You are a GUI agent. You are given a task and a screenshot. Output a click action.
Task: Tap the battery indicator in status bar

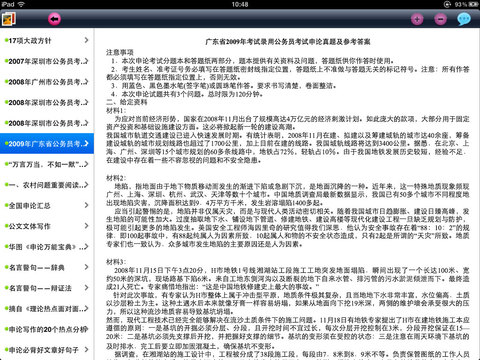click(x=473, y=4)
